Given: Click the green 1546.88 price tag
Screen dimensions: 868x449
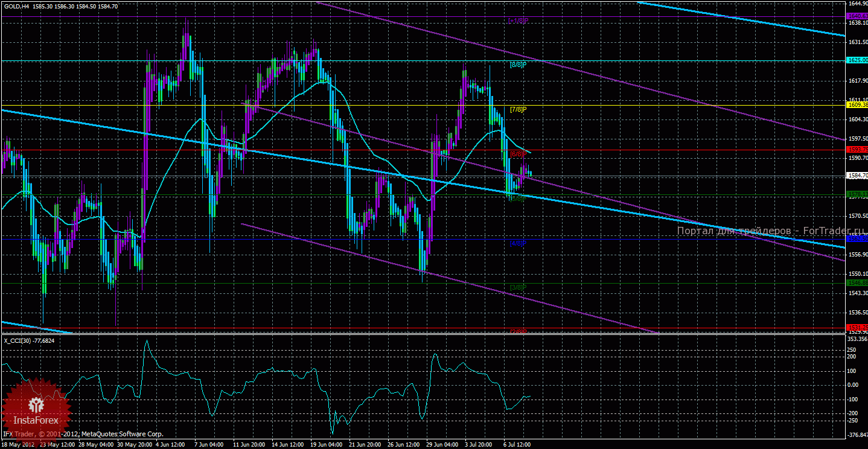Looking at the screenshot, I should pyautogui.click(x=857, y=282).
